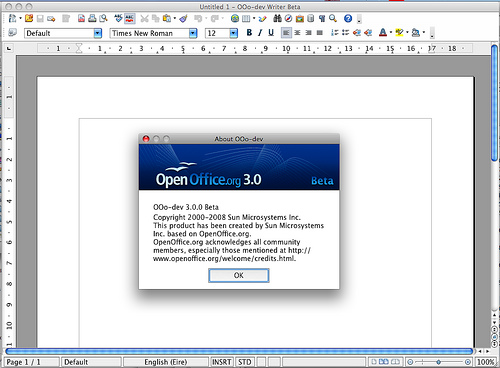Screen dimensions: 500x368
Task: Click the Data Sources icon
Action: click(x=311, y=18)
